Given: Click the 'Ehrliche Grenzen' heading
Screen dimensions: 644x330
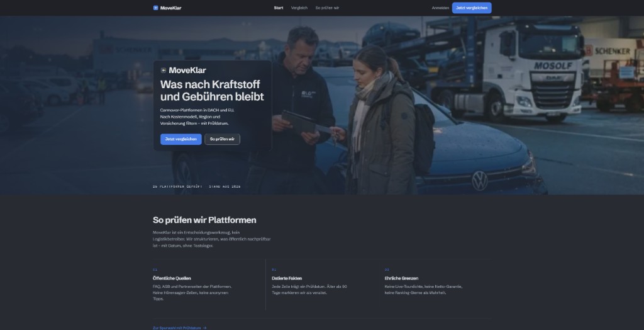Looking at the screenshot, I should pyautogui.click(x=401, y=278).
